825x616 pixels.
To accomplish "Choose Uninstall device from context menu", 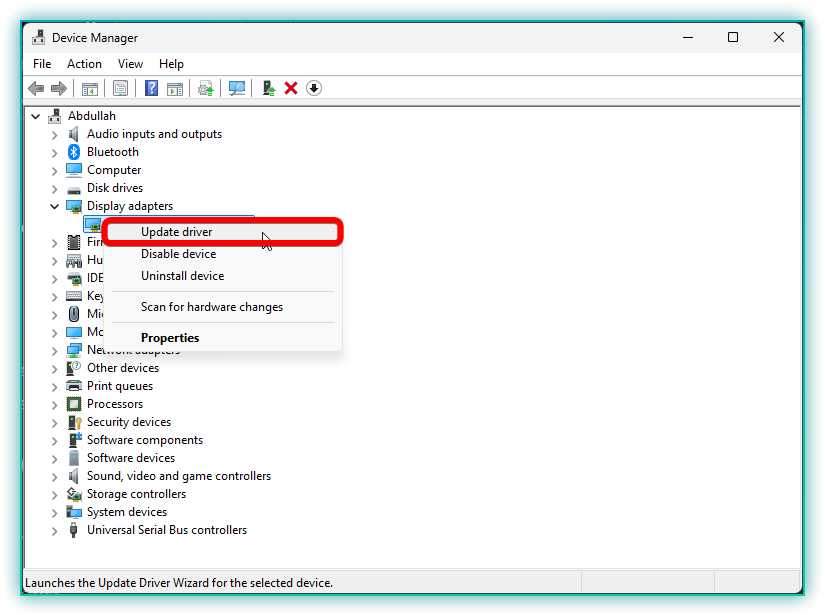I will click(x=223, y=276).
